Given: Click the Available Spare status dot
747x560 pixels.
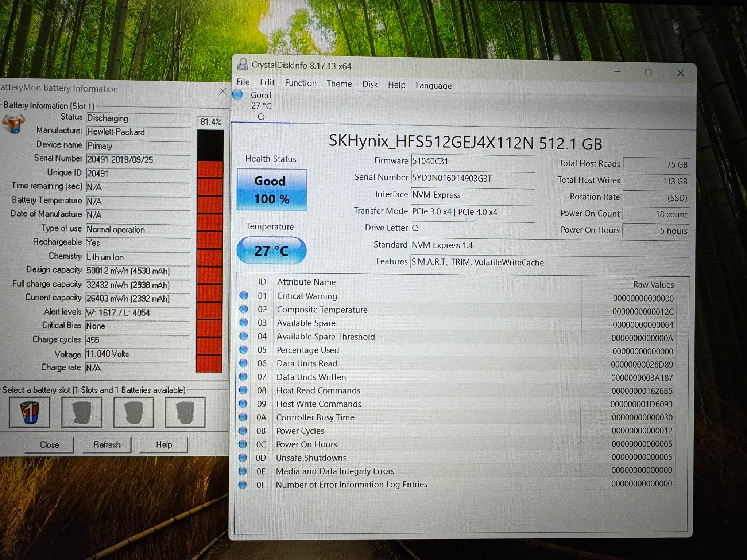Looking at the screenshot, I should tap(244, 323).
